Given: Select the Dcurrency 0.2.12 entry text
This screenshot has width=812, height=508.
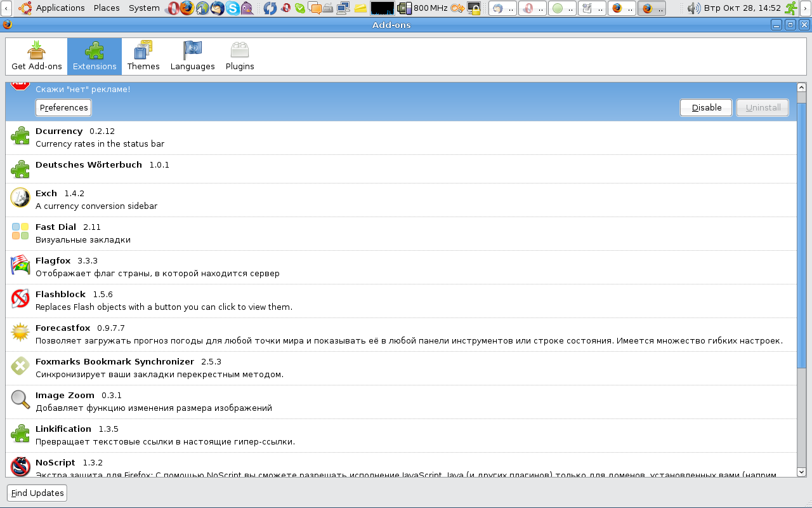Looking at the screenshot, I should (x=75, y=131).
